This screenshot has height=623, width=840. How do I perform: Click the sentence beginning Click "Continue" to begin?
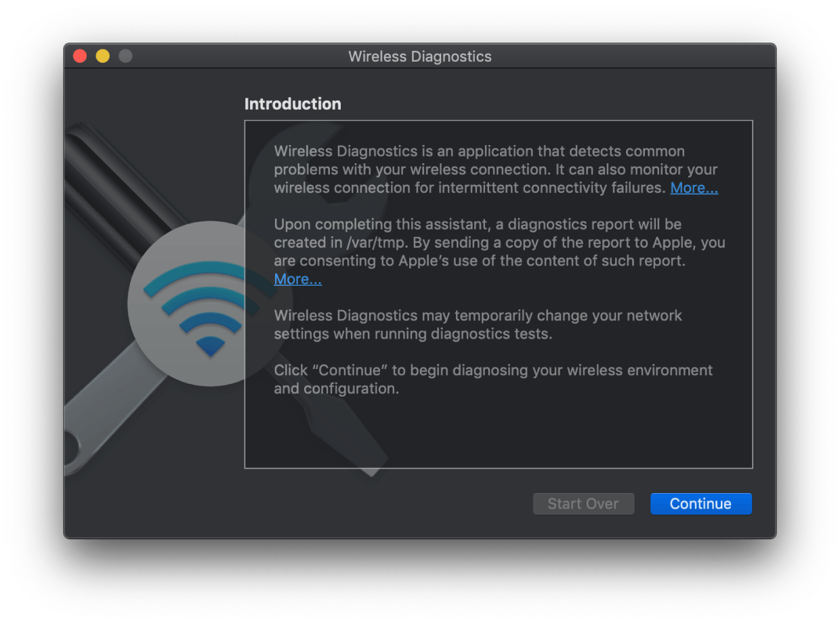(493, 379)
